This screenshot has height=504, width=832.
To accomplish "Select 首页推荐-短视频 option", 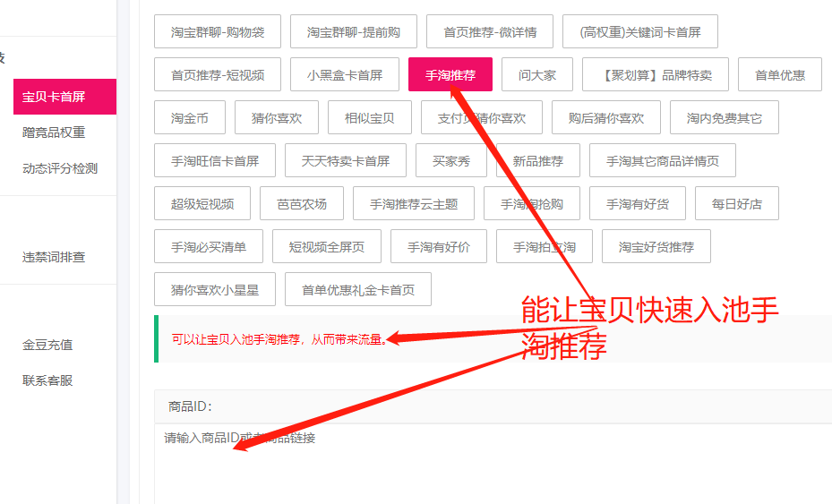I will (x=218, y=75).
